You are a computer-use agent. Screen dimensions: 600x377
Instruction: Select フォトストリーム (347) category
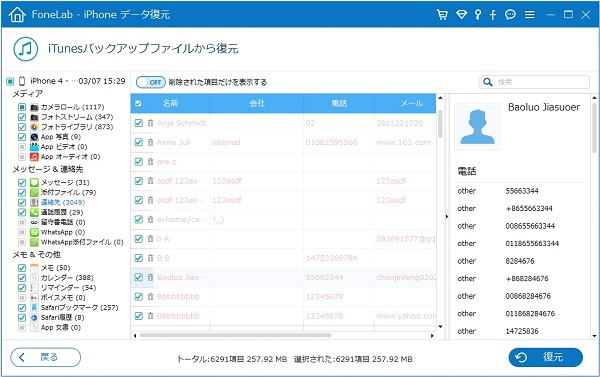pyautogui.click(x=77, y=117)
